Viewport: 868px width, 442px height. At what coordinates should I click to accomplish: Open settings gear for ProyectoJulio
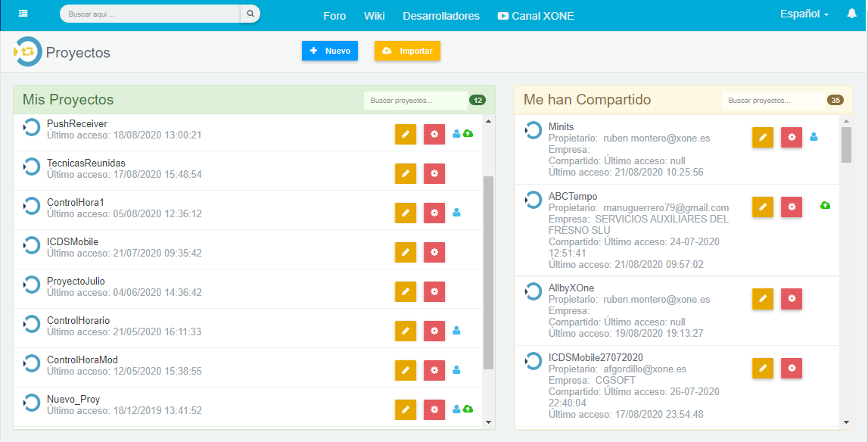434,291
